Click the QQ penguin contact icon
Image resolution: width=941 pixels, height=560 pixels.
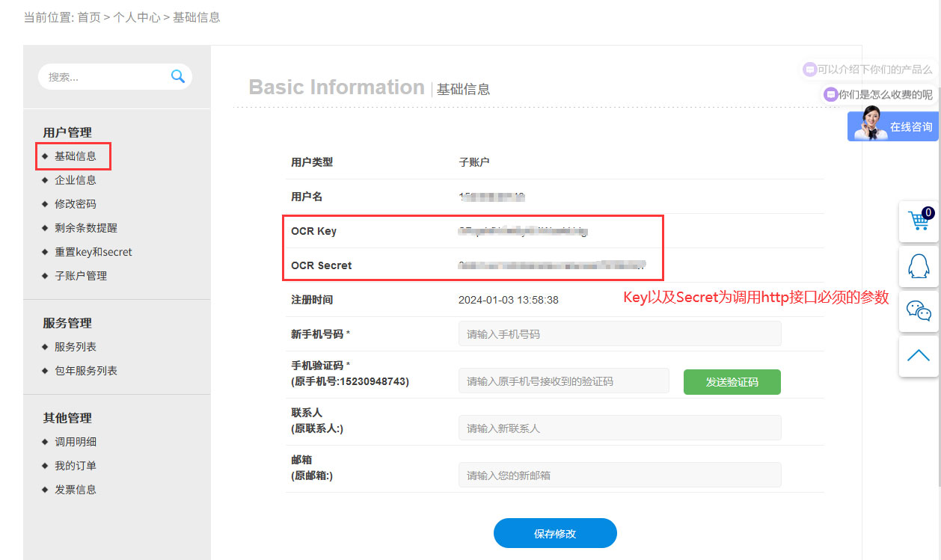(919, 266)
